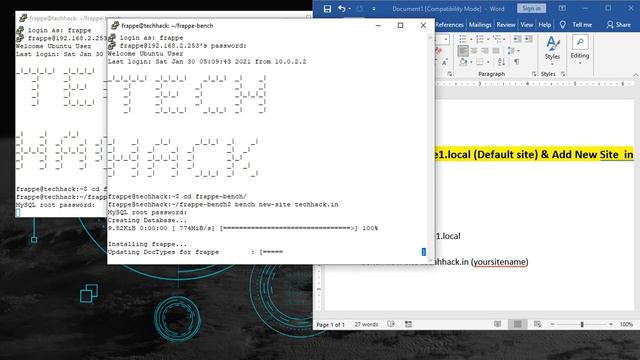Expand the bullet library dropdown arrow
Image resolution: width=640 pixels, height=360 pixels.
(x=471, y=39)
